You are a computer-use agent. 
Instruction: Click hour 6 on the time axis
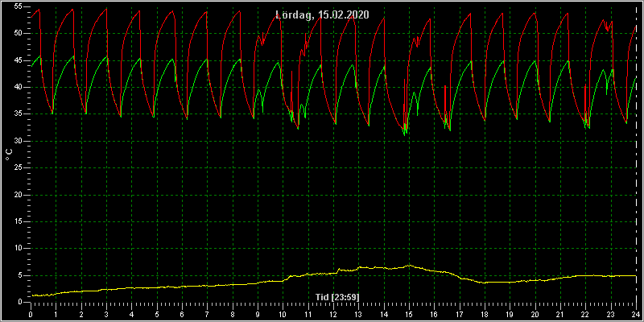click(x=183, y=315)
